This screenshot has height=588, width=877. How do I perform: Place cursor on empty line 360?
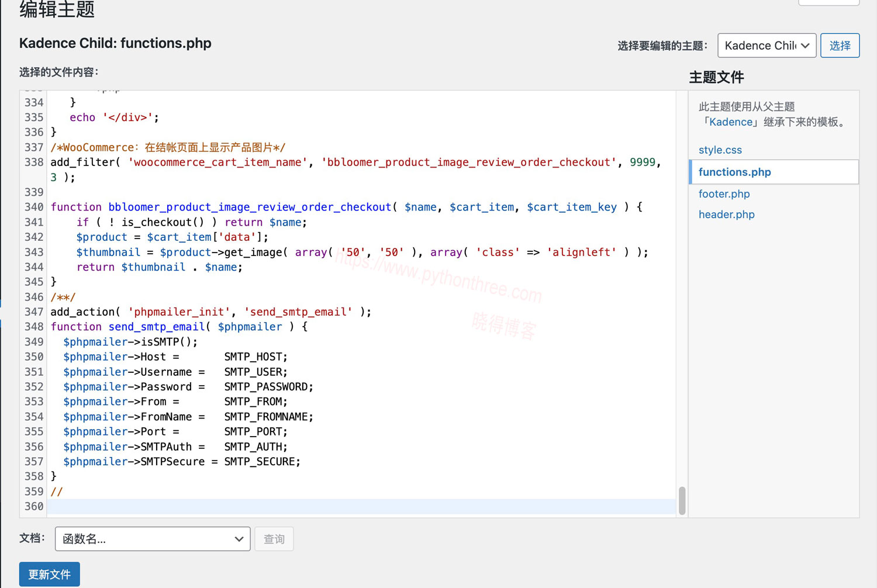pos(361,506)
